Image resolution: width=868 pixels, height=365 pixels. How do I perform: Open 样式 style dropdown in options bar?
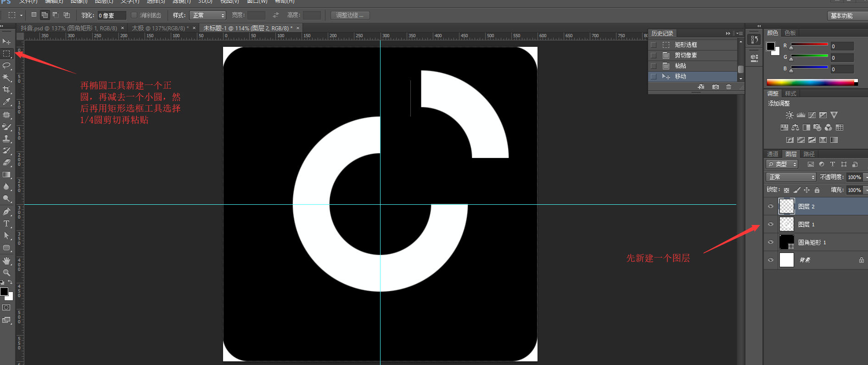(207, 15)
